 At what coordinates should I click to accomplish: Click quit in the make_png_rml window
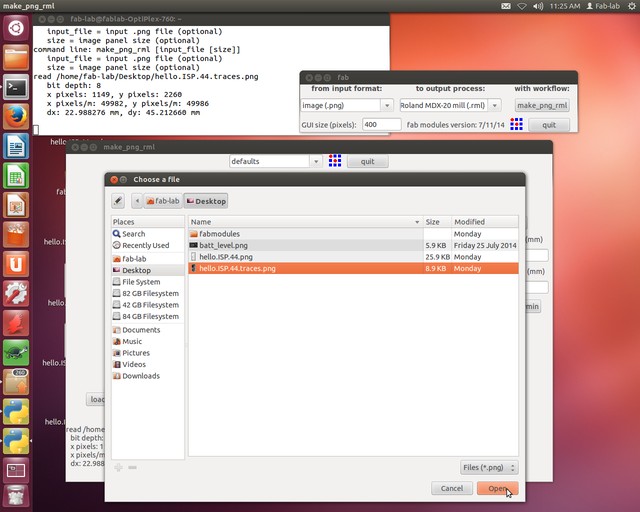point(367,161)
